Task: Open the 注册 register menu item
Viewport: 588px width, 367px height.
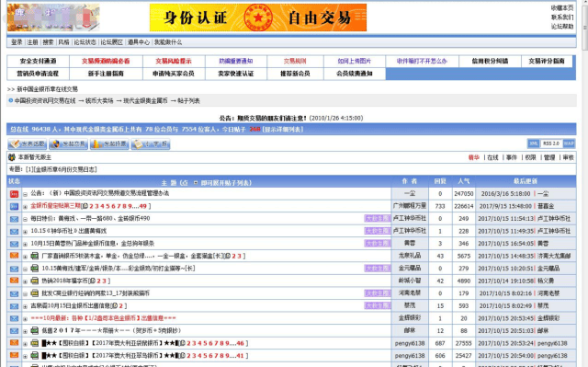Action: pyautogui.click(x=33, y=42)
